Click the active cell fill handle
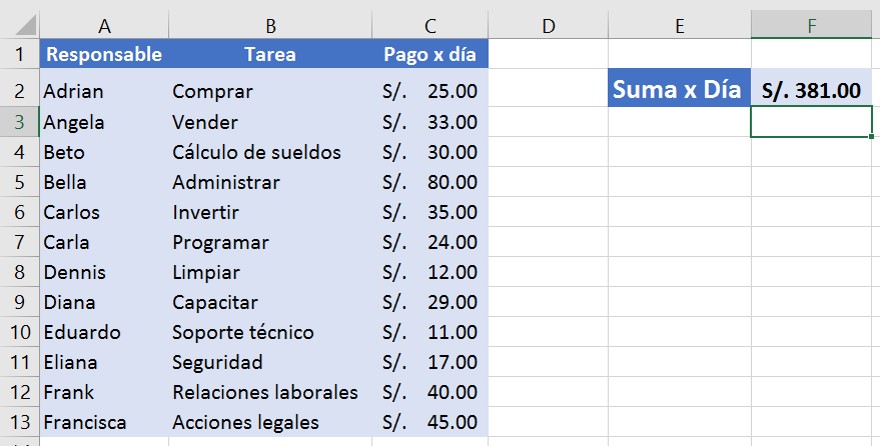The image size is (880, 446). click(x=871, y=136)
